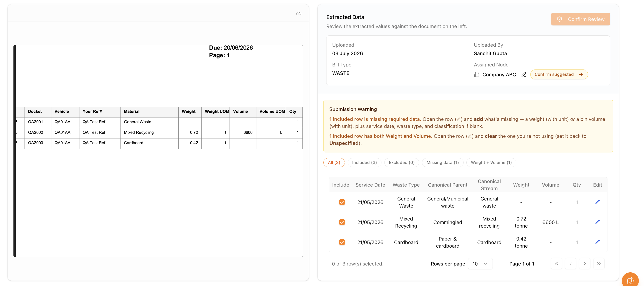The width and height of the screenshot is (644, 286).
Task: Download the document using the download icon
Action: pos(299,13)
